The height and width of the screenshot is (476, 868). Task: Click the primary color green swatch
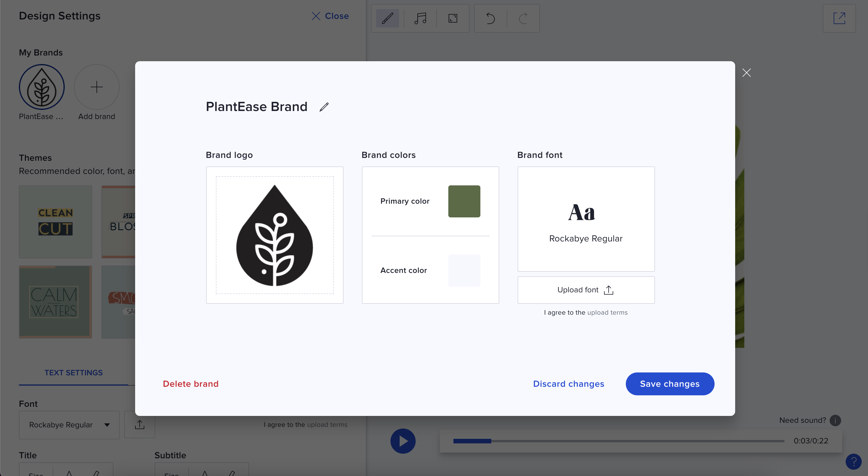pos(464,201)
